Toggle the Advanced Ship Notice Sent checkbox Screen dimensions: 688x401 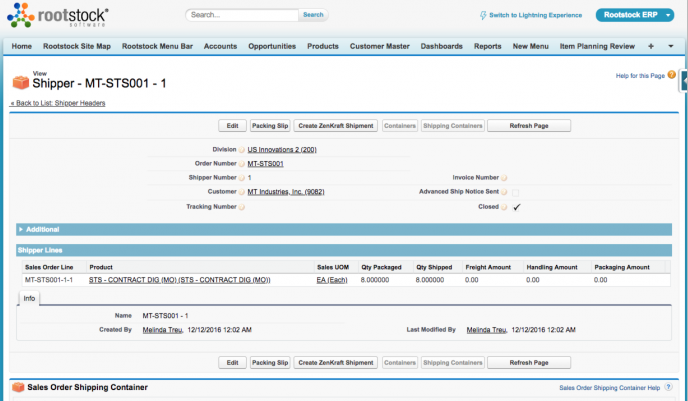coord(516,193)
